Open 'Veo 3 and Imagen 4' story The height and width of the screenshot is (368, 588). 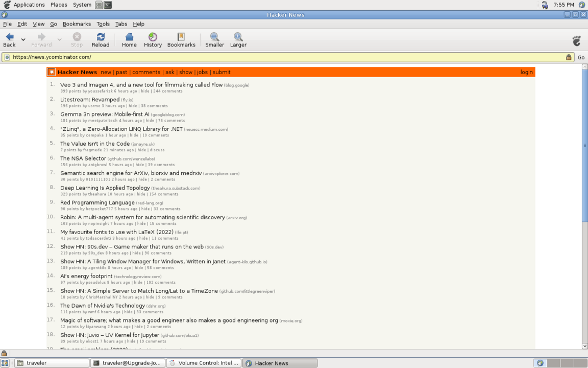(141, 85)
